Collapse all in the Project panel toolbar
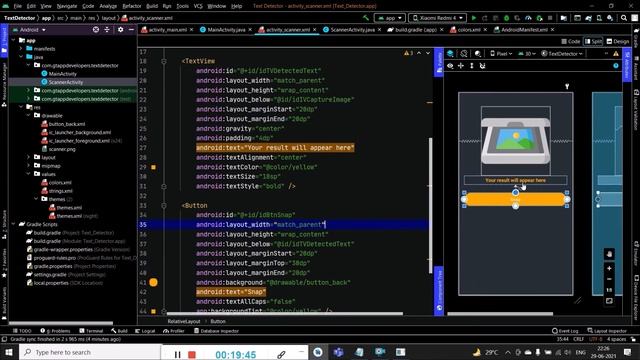The height and width of the screenshot is (360, 640). pos(107,30)
